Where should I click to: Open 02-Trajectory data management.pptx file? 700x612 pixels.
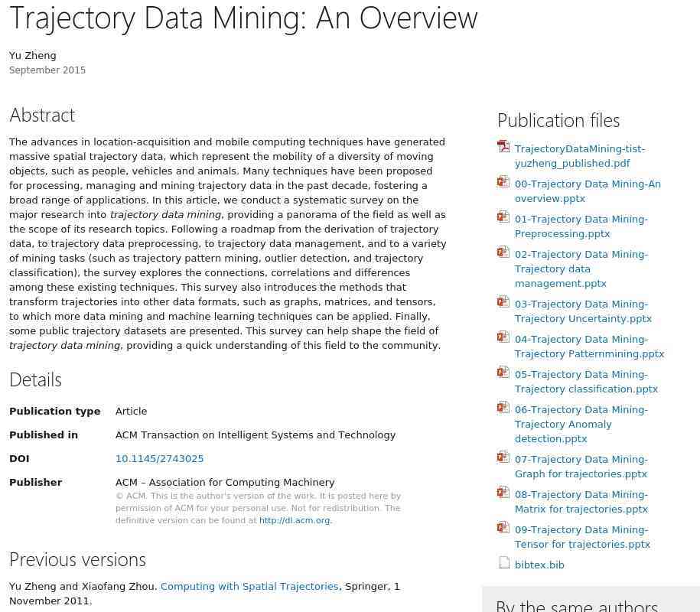581,269
